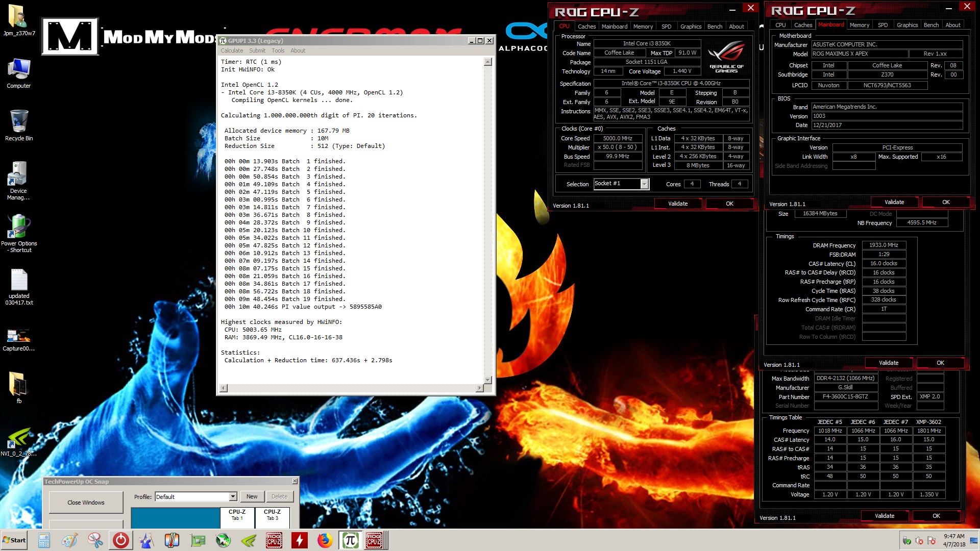Click Validate in the memory Timings CPU-Z window

click(x=889, y=363)
